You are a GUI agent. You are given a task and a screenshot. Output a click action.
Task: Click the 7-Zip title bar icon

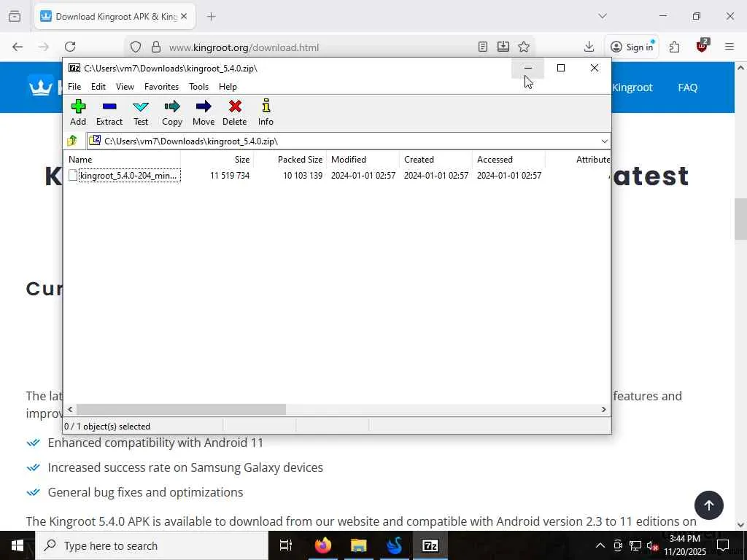[x=74, y=68]
